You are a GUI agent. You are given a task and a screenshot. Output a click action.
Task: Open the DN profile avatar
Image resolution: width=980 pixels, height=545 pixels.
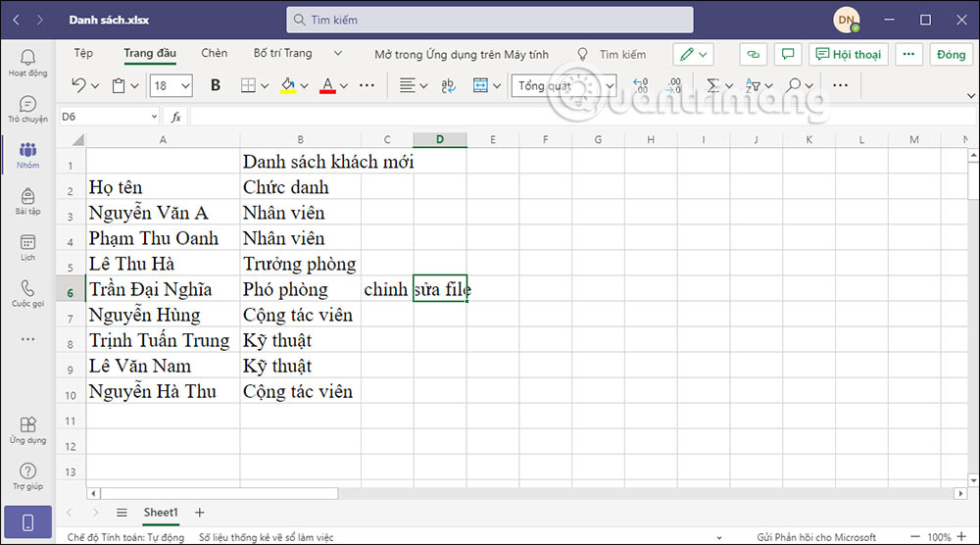click(847, 20)
